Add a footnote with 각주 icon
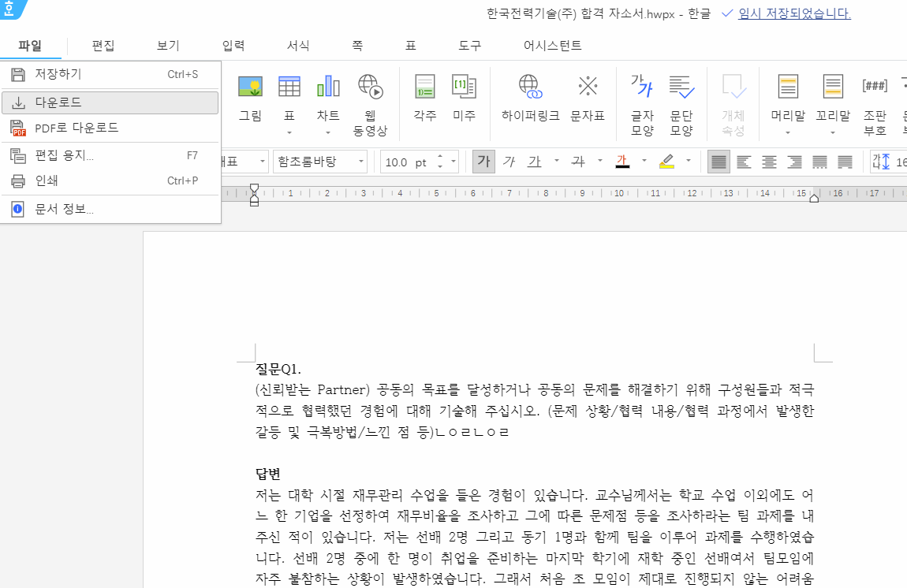This screenshot has width=907, height=588. [x=424, y=98]
